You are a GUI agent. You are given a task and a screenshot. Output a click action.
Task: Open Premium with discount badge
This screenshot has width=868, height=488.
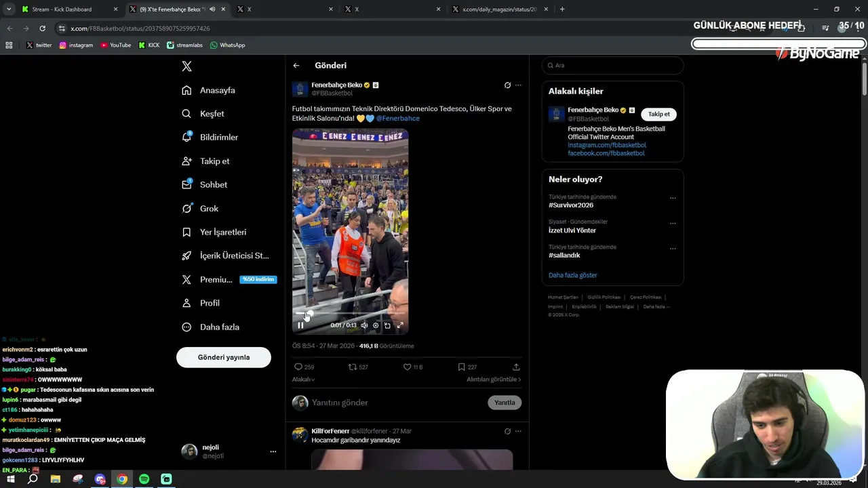tap(229, 280)
